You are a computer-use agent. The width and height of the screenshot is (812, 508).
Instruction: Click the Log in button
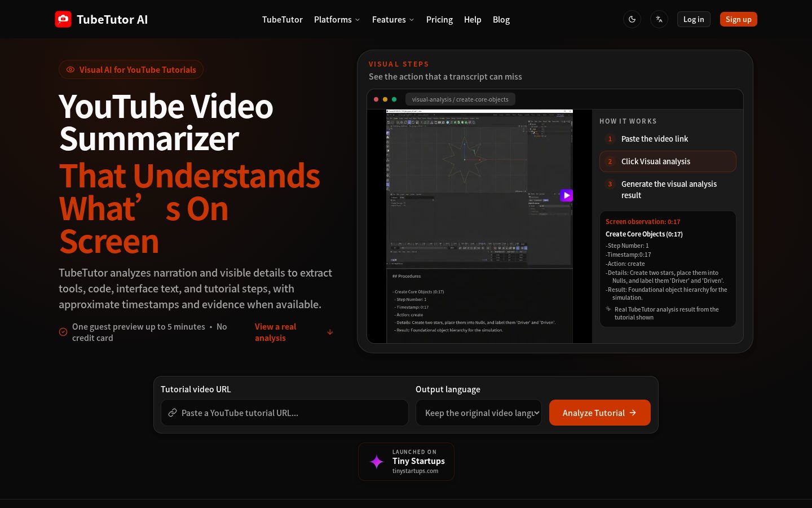click(694, 19)
